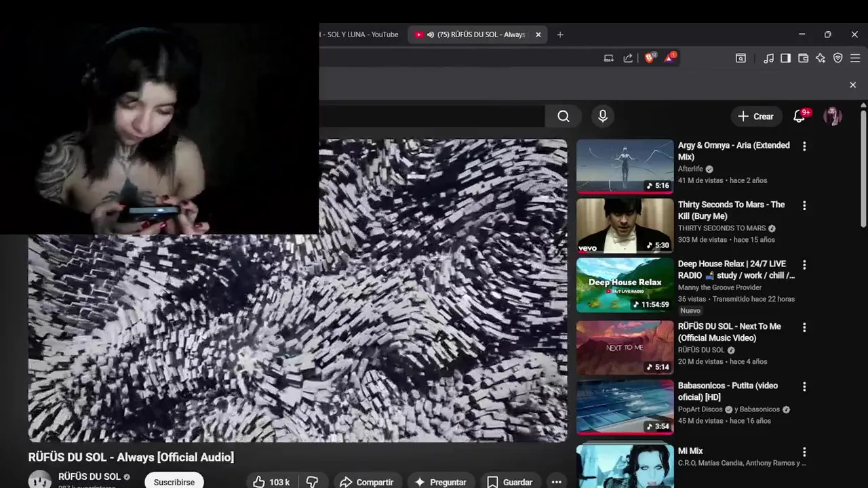Click Install app icon in address bar
This screenshot has height=488, width=868.
[x=609, y=58]
